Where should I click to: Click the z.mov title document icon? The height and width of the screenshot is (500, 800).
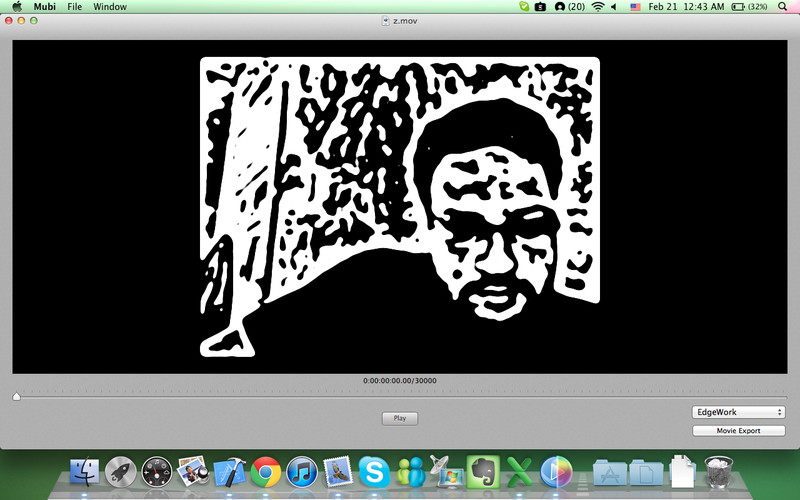[x=386, y=21]
